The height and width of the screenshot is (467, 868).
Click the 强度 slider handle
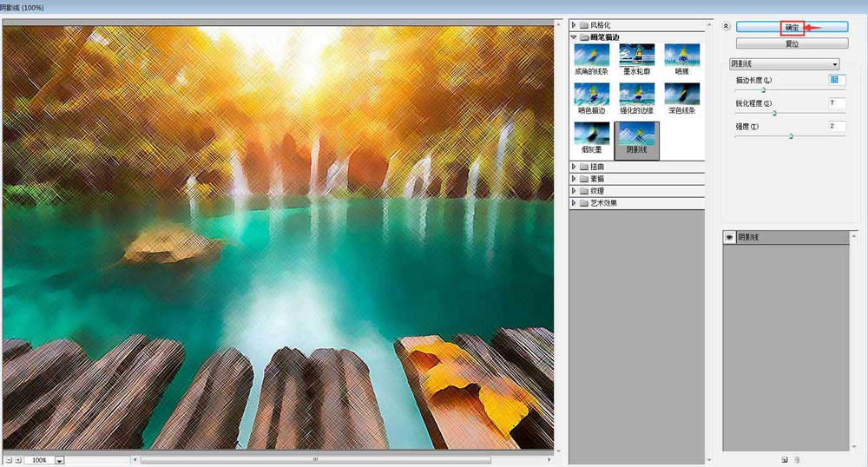tap(791, 136)
